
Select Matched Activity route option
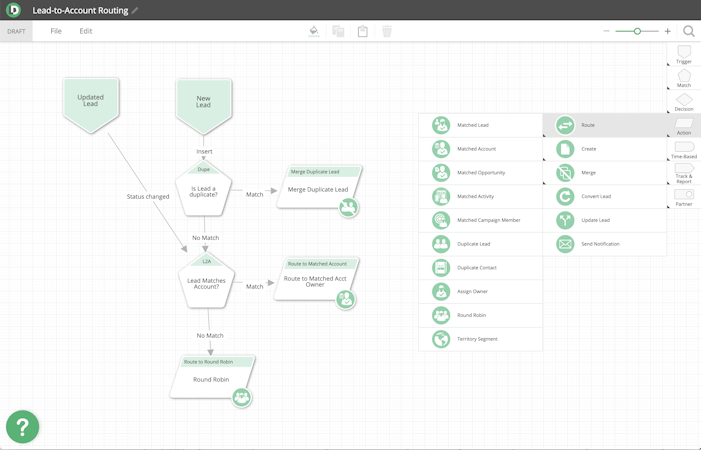(x=481, y=196)
